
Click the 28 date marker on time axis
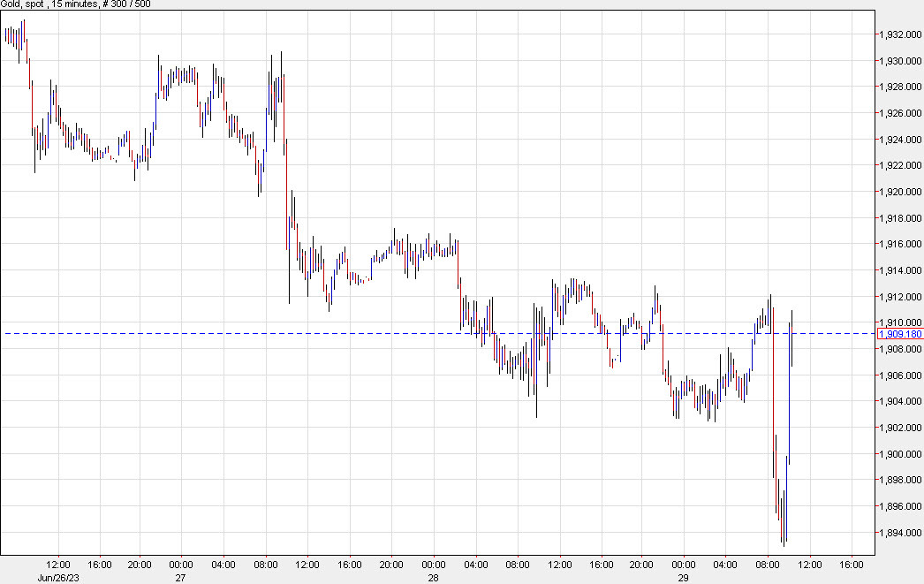coord(433,576)
